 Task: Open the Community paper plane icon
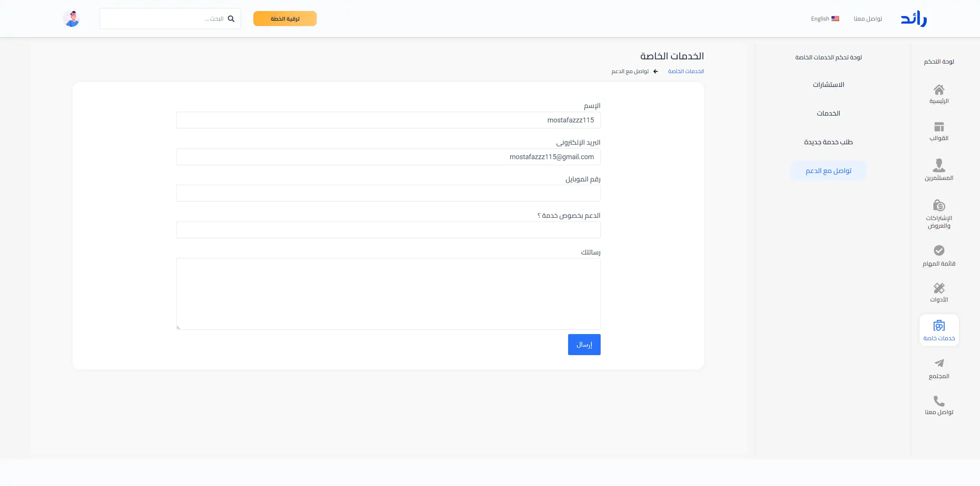point(939,363)
